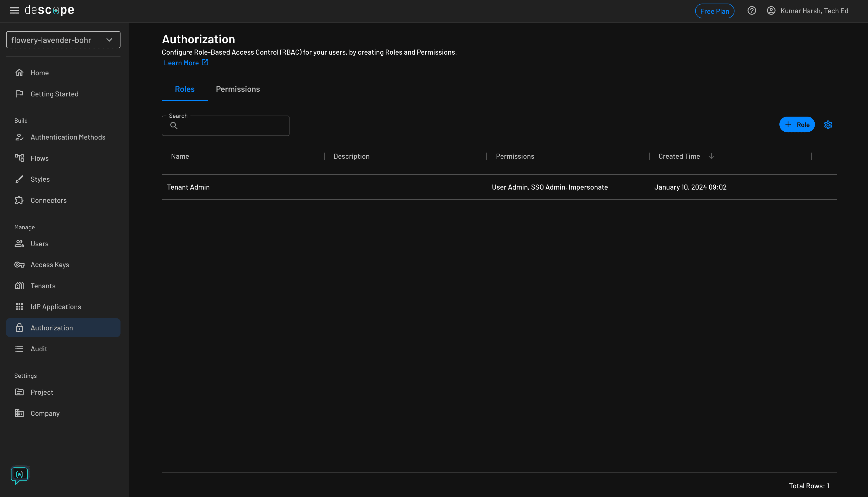Image resolution: width=868 pixels, height=497 pixels.
Task: Select the Roles tab
Action: coord(184,89)
